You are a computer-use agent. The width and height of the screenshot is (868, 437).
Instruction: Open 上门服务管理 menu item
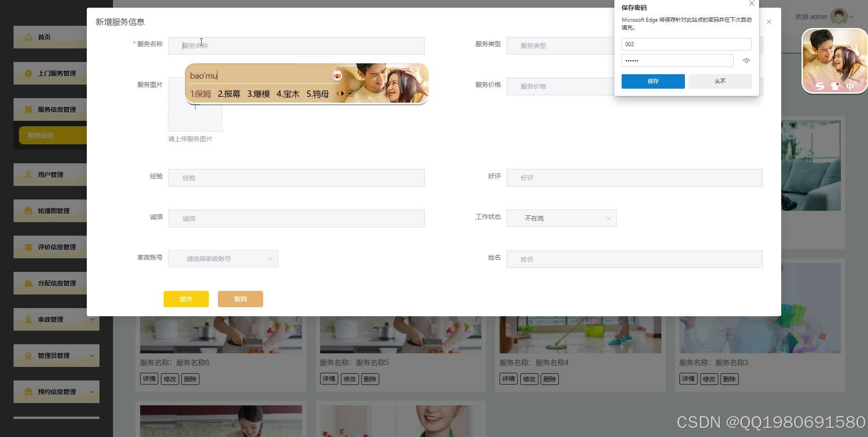click(x=50, y=73)
